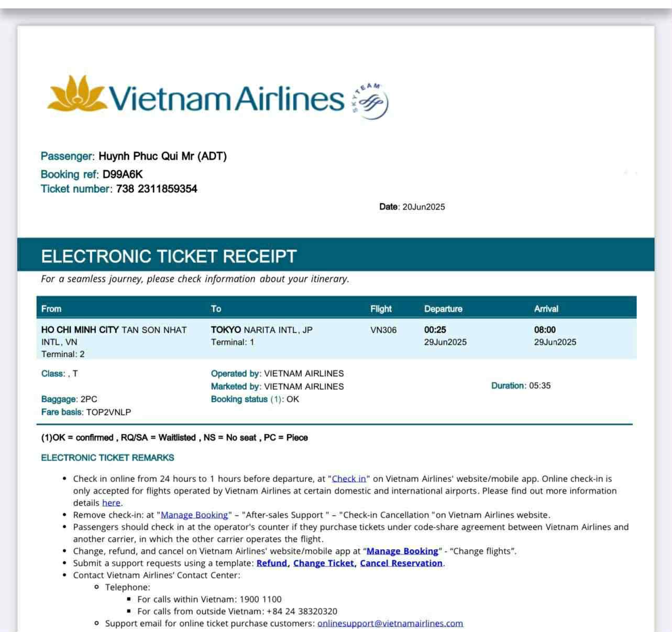Screen dimensions: 672x632
Task: Click the booking reference D99A6K
Action: [x=123, y=175]
